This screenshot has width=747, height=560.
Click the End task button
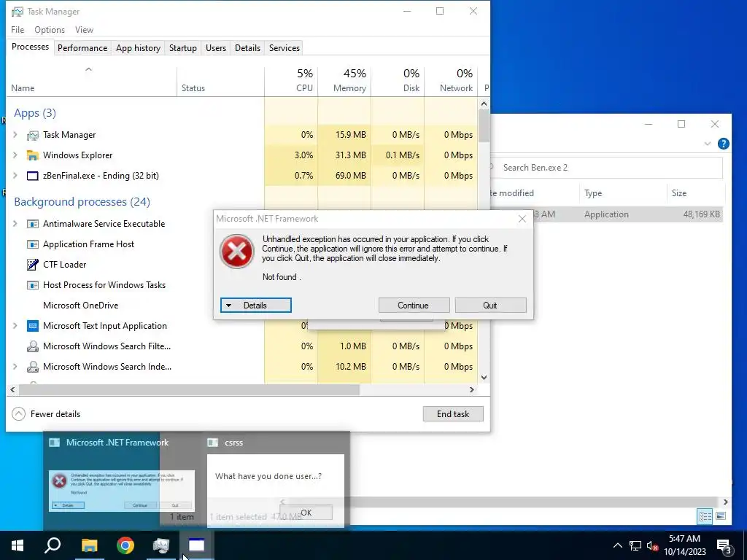coord(453,414)
